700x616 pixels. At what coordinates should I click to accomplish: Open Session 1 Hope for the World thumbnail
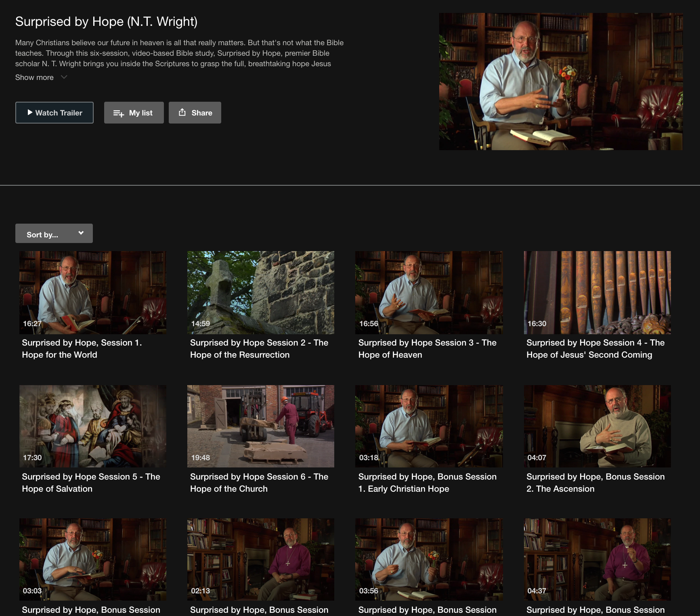(x=93, y=293)
